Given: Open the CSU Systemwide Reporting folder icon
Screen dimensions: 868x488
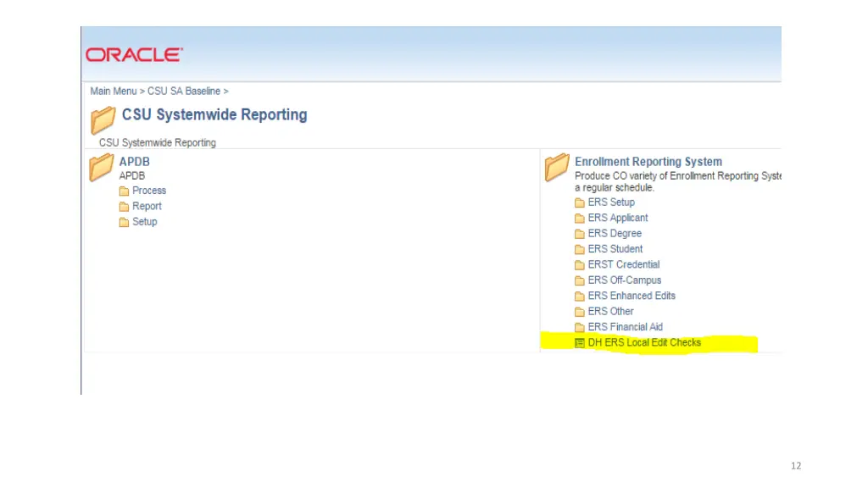Looking at the screenshot, I should tap(103, 120).
